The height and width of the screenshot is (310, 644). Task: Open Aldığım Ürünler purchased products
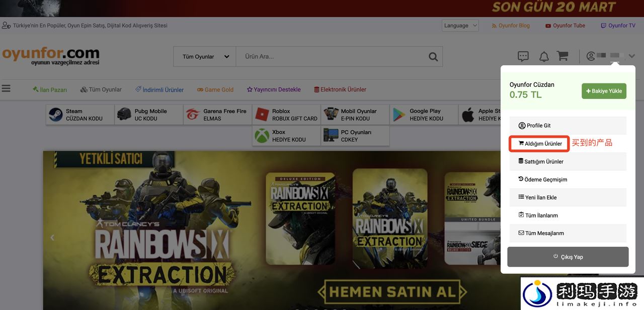(x=539, y=144)
